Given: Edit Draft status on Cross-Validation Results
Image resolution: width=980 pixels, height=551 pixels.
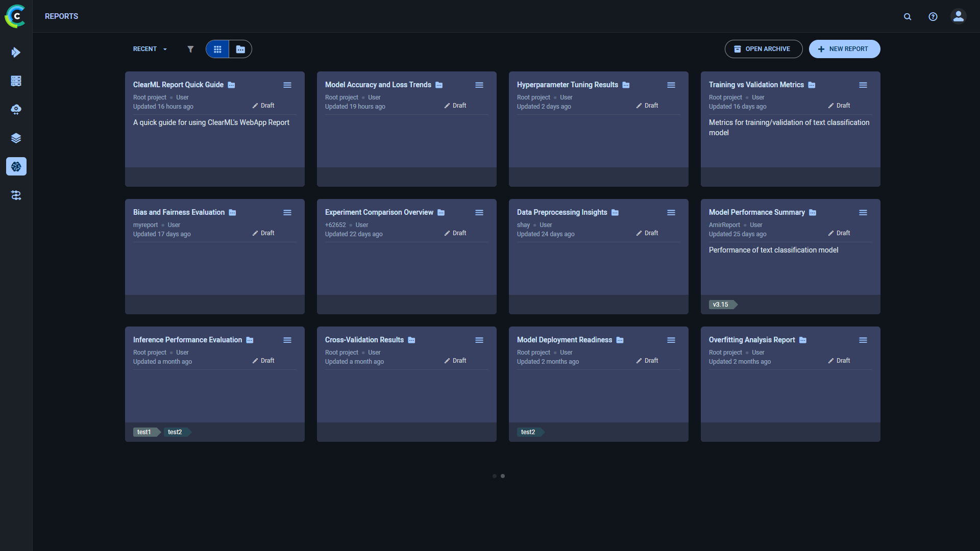Looking at the screenshot, I should (455, 360).
